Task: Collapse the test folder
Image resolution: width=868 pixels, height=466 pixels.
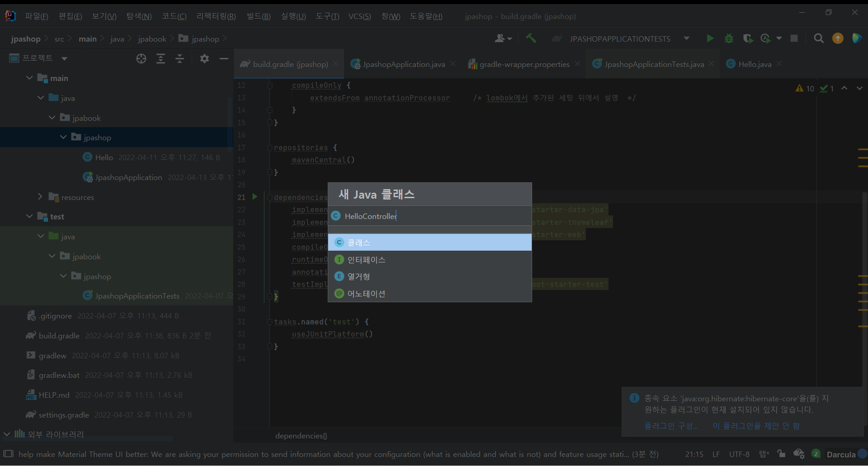Action: [x=29, y=216]
